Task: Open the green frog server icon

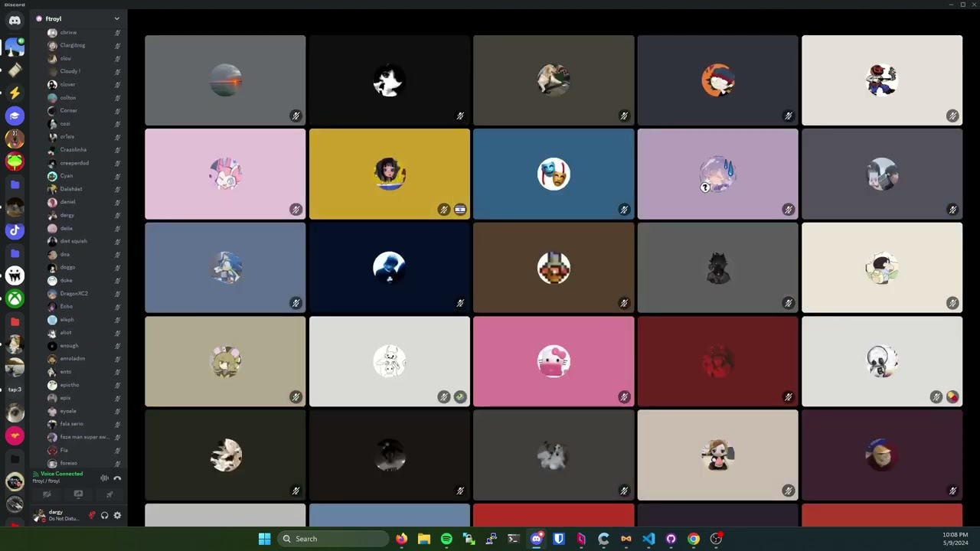Action: tap(15, 161)
